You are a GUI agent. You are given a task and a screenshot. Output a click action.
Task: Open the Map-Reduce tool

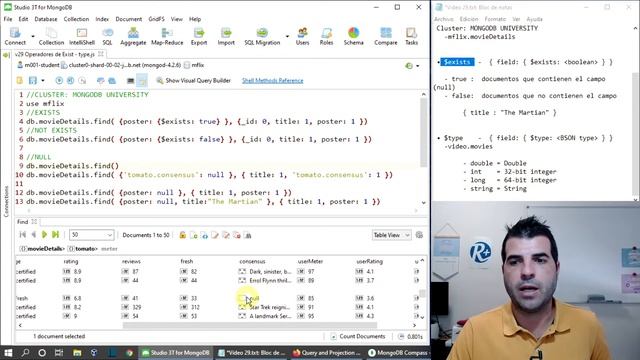(x=167, y=36)
